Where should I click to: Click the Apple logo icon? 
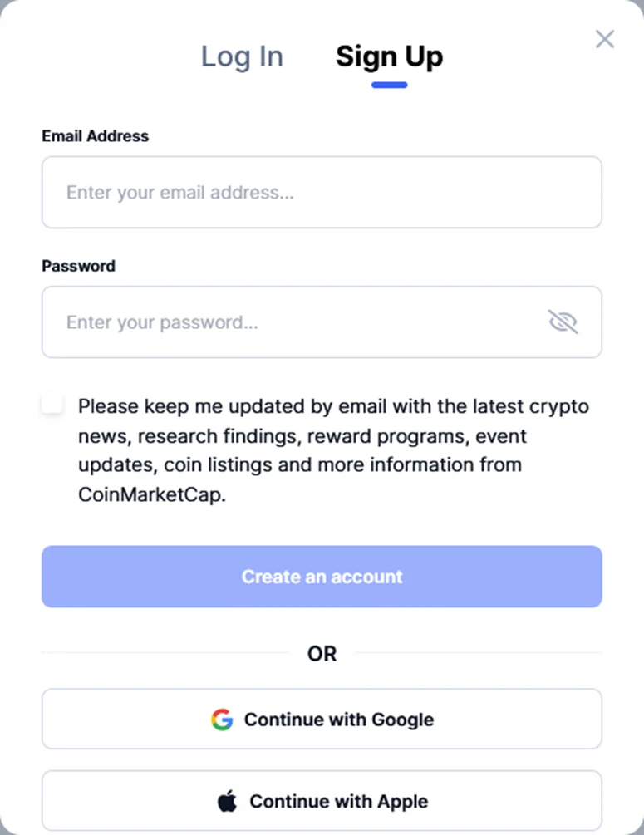point(227,801)
